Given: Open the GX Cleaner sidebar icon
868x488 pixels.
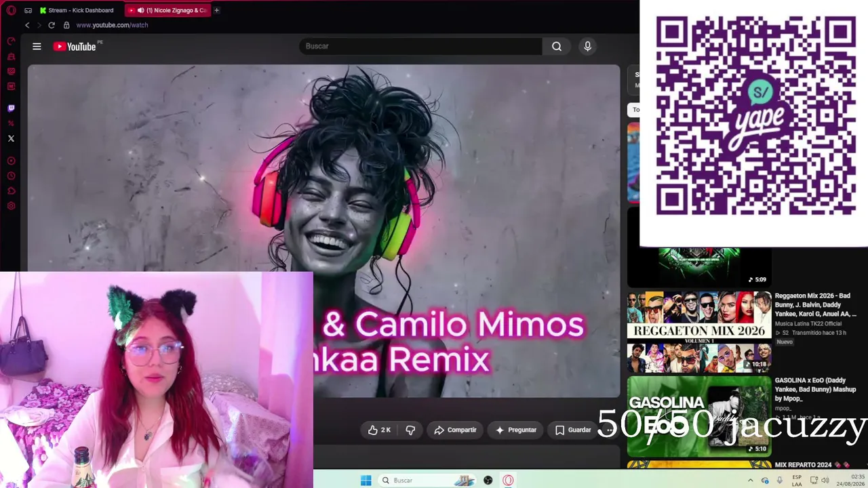Looking at the screenshot, I should pyautogui.click(x=11, y=56).
